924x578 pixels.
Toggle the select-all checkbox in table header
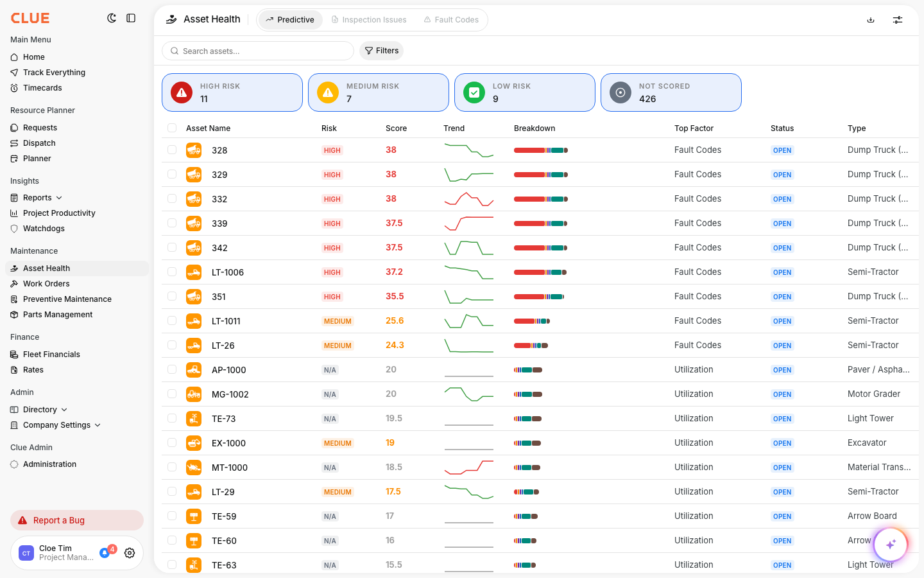pos(172,128)
